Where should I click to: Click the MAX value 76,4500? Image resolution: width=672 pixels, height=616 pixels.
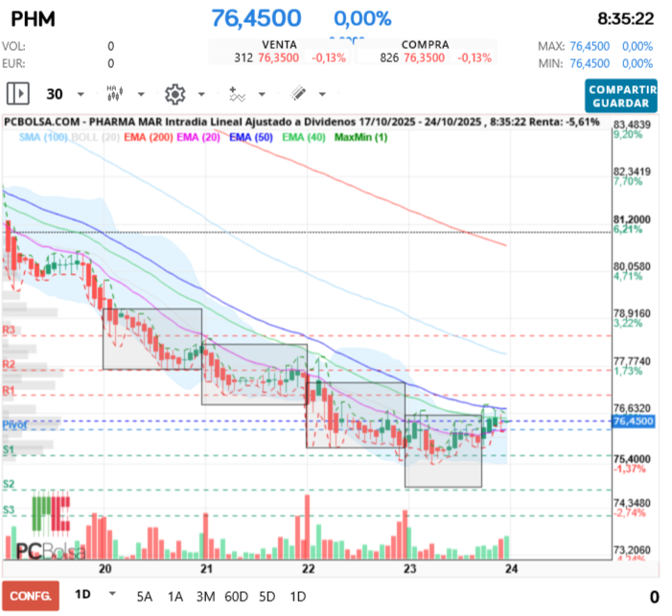coord(590,46)
